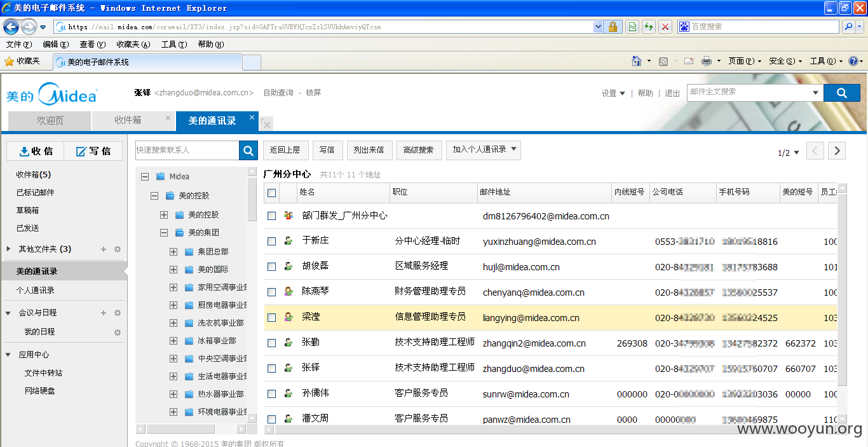The width and height of the screenshot is (868, 447).
Task: Click the 返回上层 button
Action: point(285,150)
